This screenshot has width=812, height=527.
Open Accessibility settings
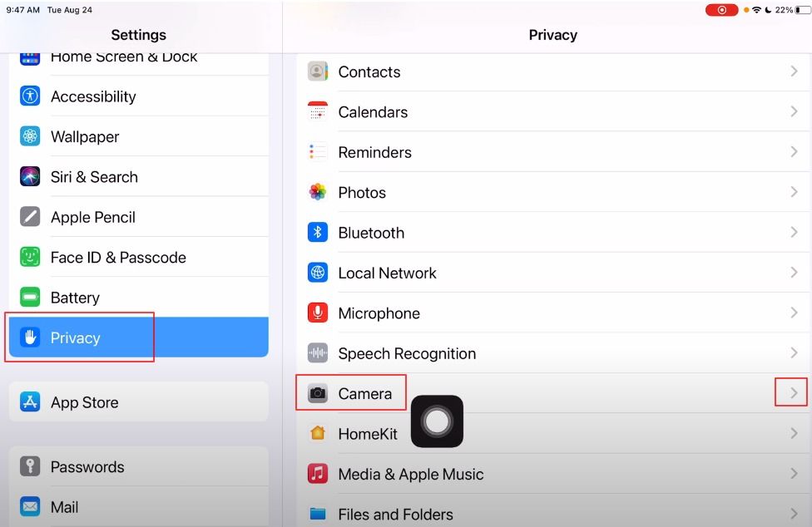pos(139,96)
